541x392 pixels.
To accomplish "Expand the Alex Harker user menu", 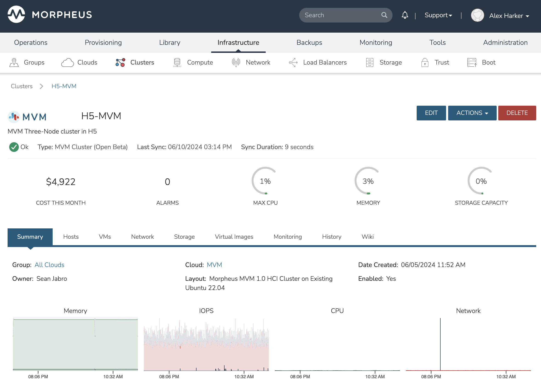I will click(509, 16).
